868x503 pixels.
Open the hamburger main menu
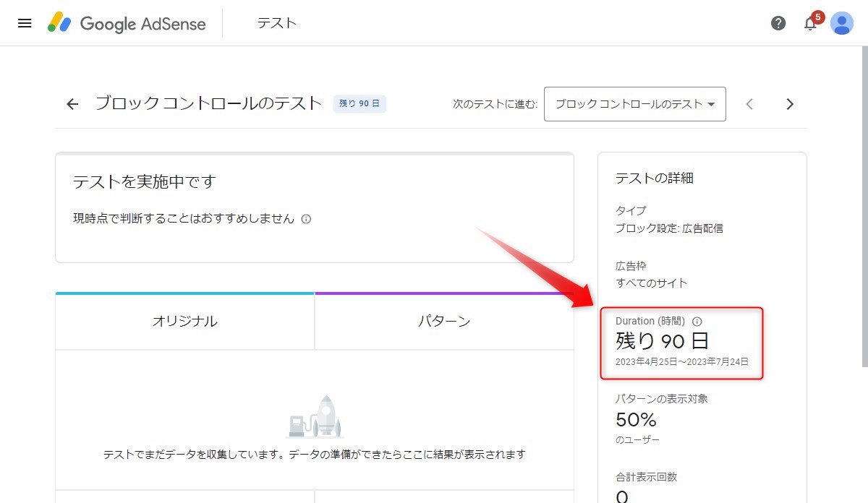[25, 23]
